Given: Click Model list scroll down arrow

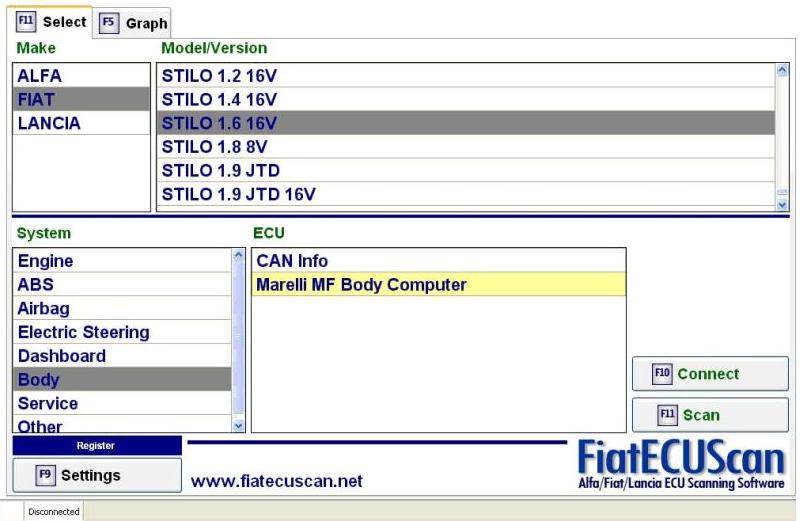Looking at the screenshot, I should pos(782,205).
